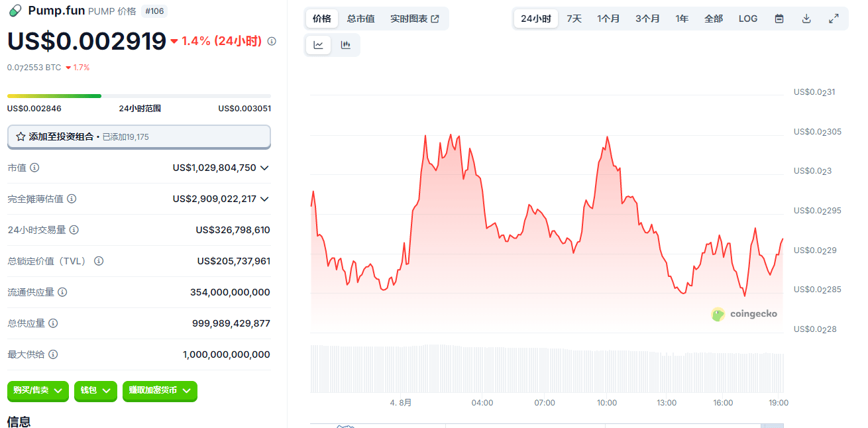Expand 市值 details chevron
The width and height of the screenshot is (868, 428).
(264, 168)
